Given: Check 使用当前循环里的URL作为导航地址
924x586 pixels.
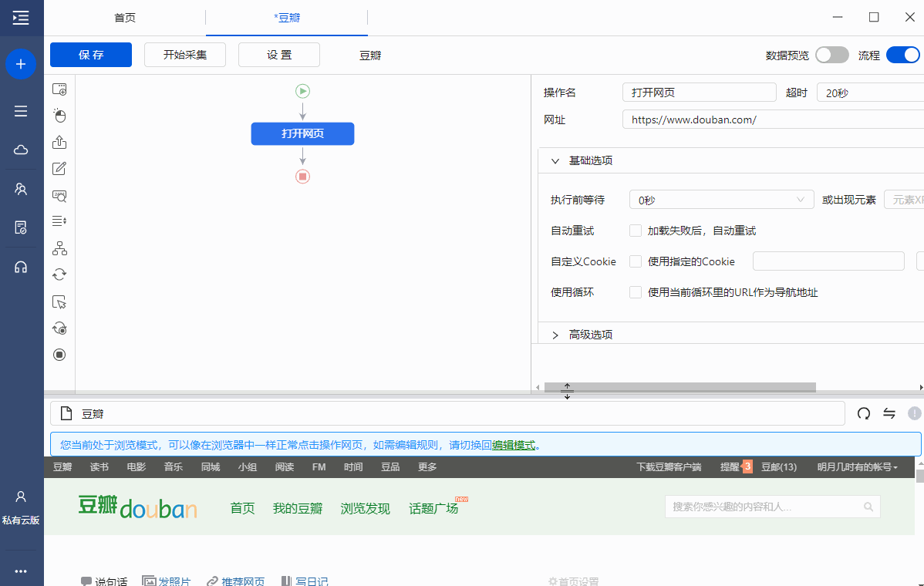Looking at the screenshot, I should click(636, 292).
